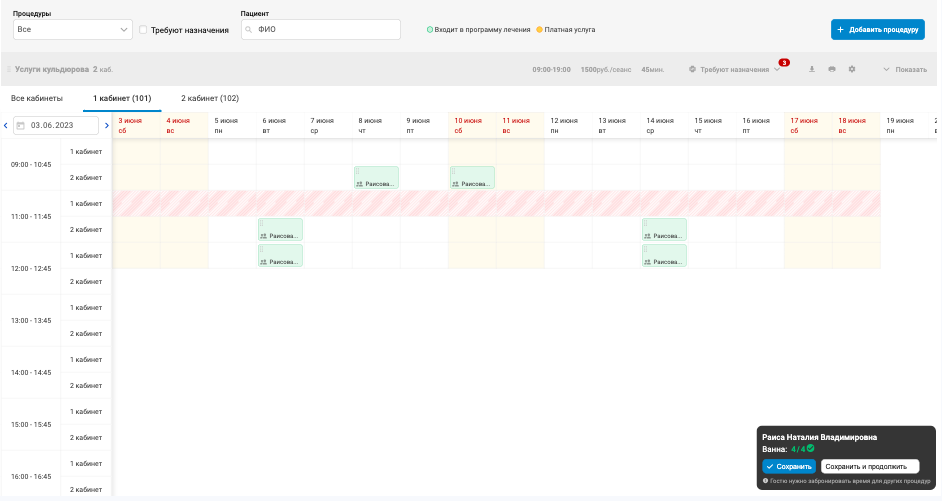Expand the Показать section
The width and height of the screenshot is (942, 501).
point(905,70)
